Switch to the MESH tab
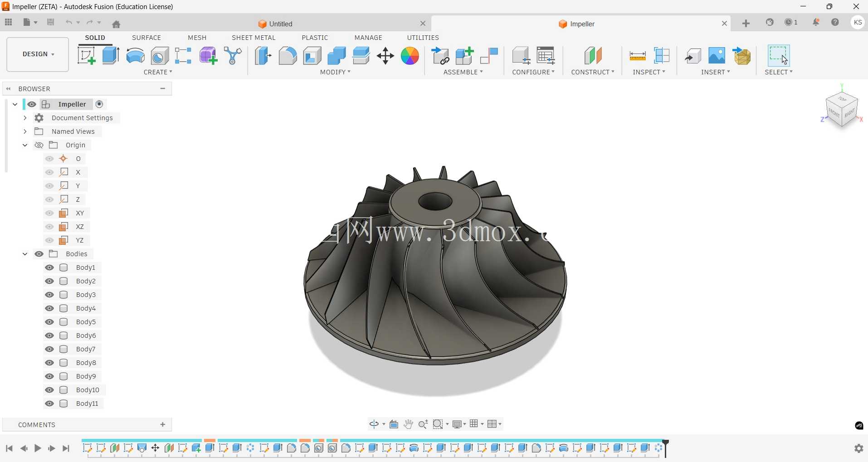This screenshot has height=462, width=868. click(197, 38)
